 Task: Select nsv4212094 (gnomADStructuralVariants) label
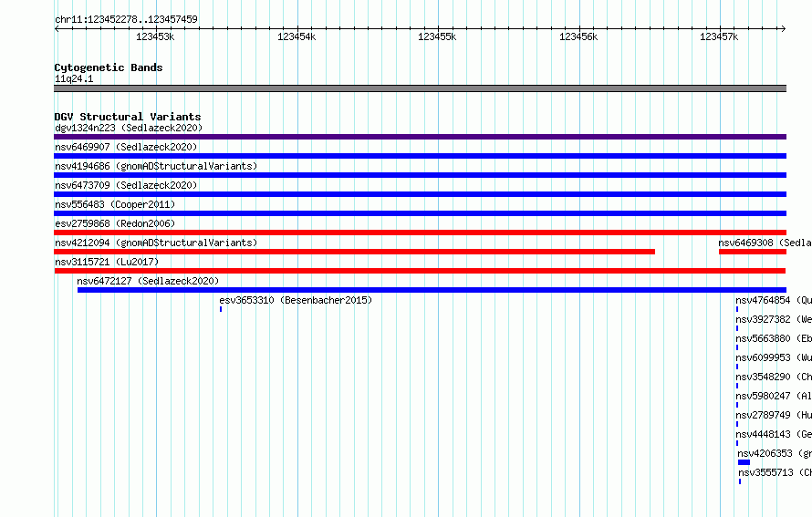click(x=156, y=243)
